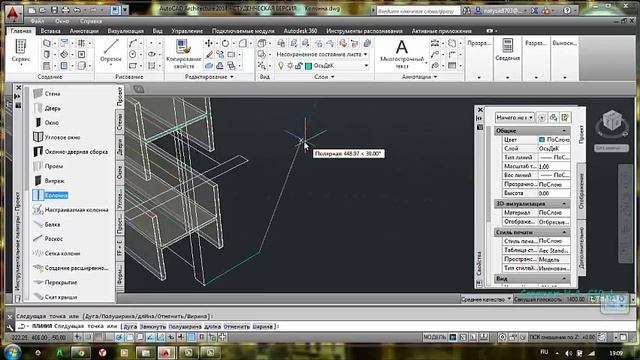The image size is (640, 360).
Task: Select the Перекрытие tool in palette
Action: click(x=55, y=282)
